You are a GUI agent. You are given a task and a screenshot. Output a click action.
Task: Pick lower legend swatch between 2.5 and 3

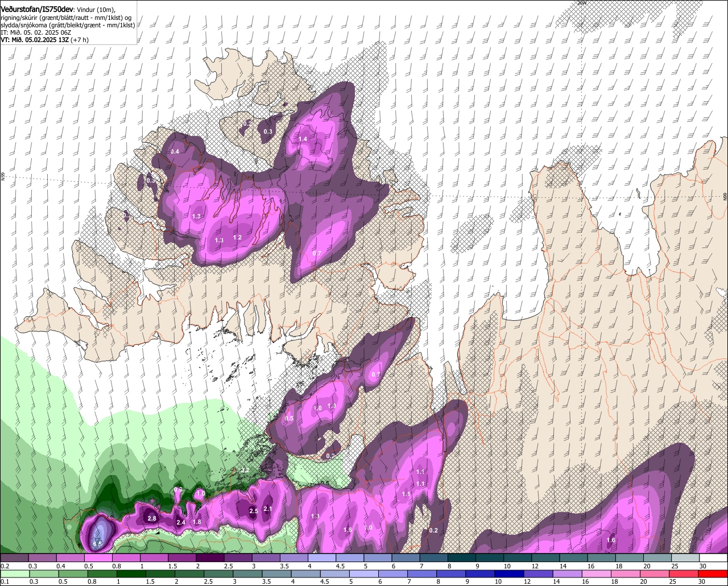[218, 573]
